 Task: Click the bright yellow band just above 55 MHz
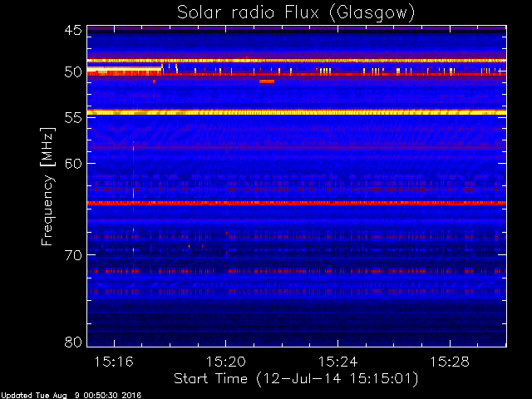pos(297,112)
